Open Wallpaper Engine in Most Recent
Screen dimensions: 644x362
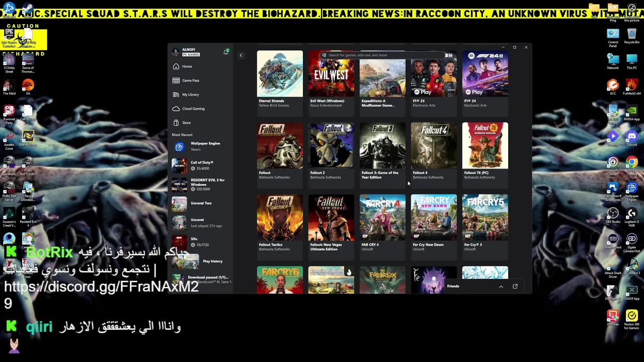tap(201, 146)
